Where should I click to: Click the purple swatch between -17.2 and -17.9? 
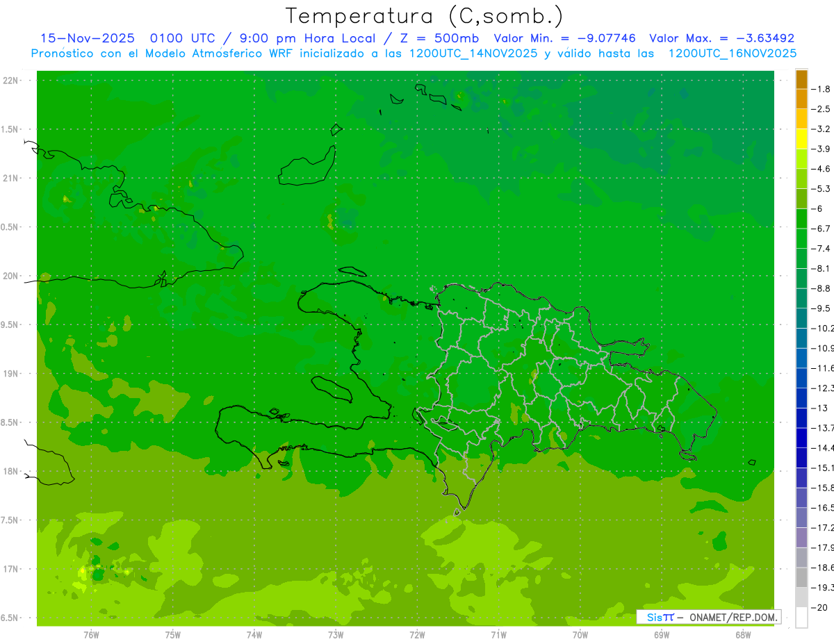coord(801,537)
